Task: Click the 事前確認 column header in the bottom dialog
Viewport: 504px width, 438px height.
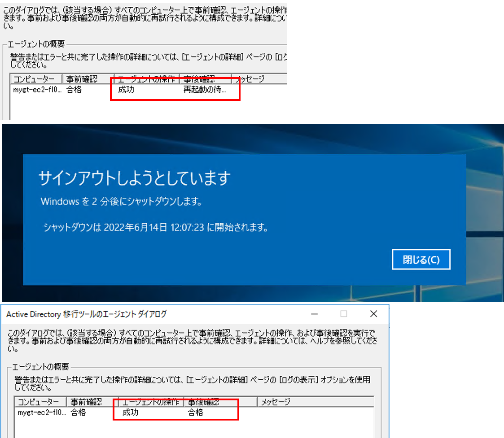Action: click(x=92, y=402)
